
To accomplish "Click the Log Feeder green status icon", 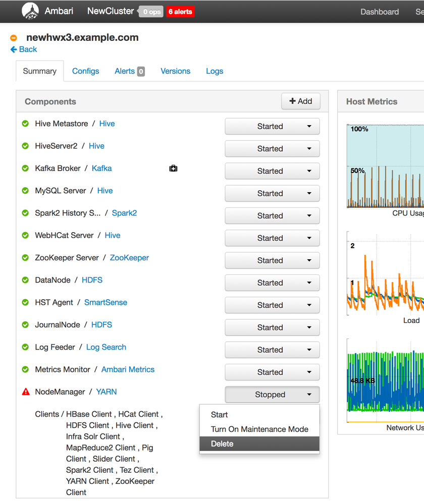I will (25, 347).
